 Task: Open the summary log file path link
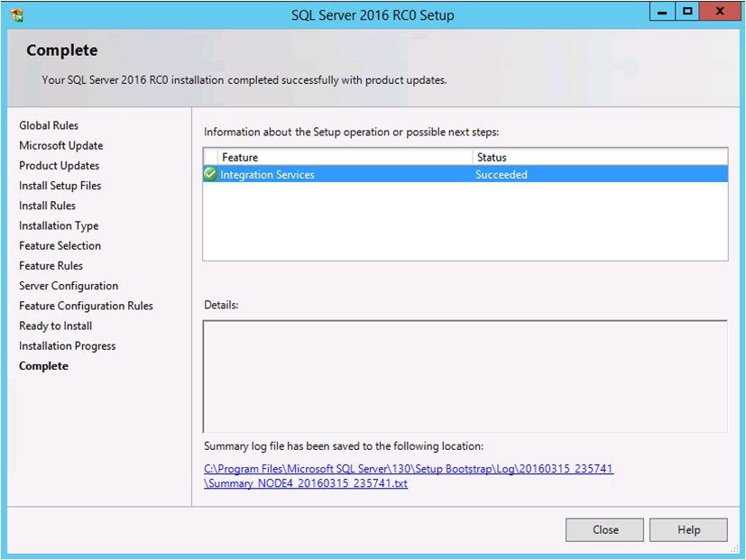click(x=409, y=476)
